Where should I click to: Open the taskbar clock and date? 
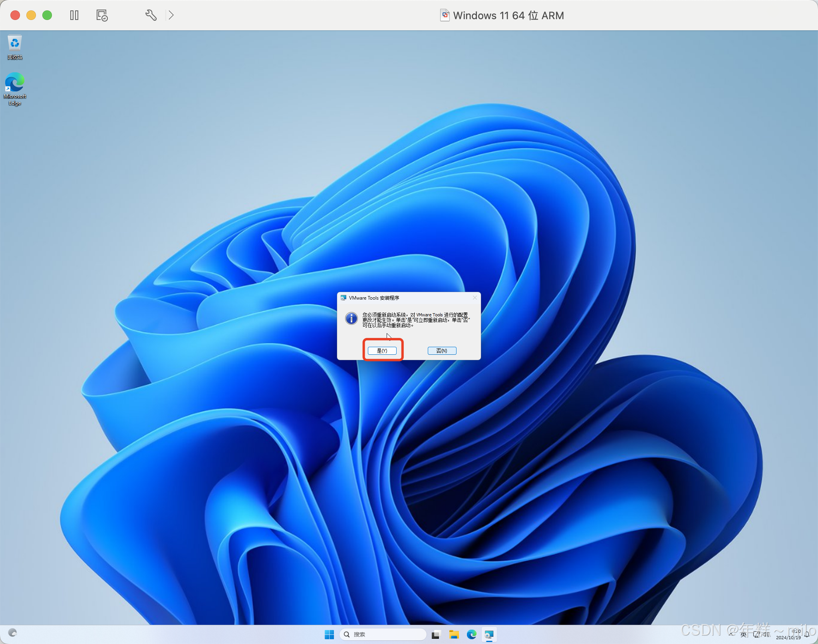click(789, 634)
